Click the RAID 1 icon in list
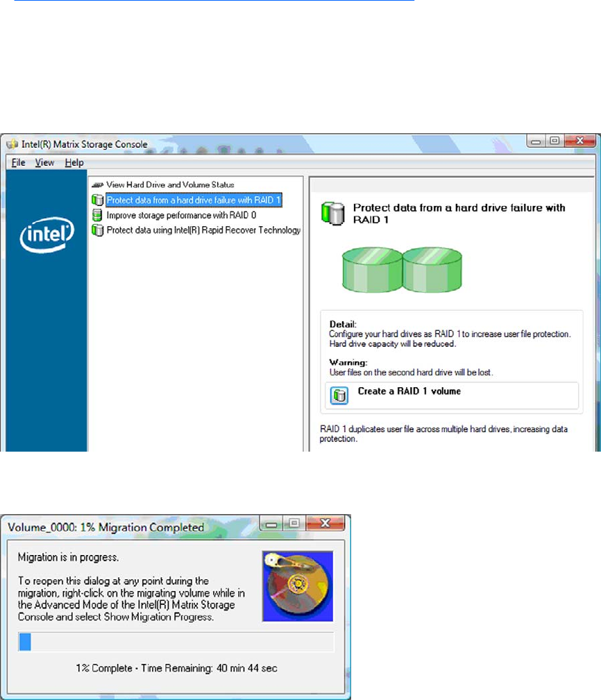This screenshot has width=601, height=700. tap(97, 200)
